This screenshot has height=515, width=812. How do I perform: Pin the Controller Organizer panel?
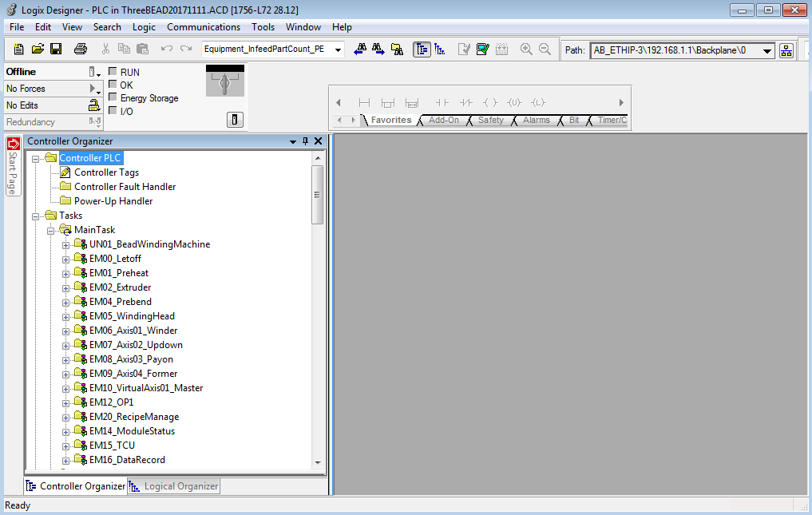coord(305,141)
